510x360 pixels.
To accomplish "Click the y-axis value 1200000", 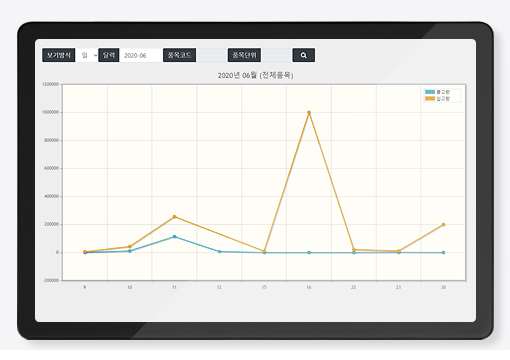I will point(51,85).
